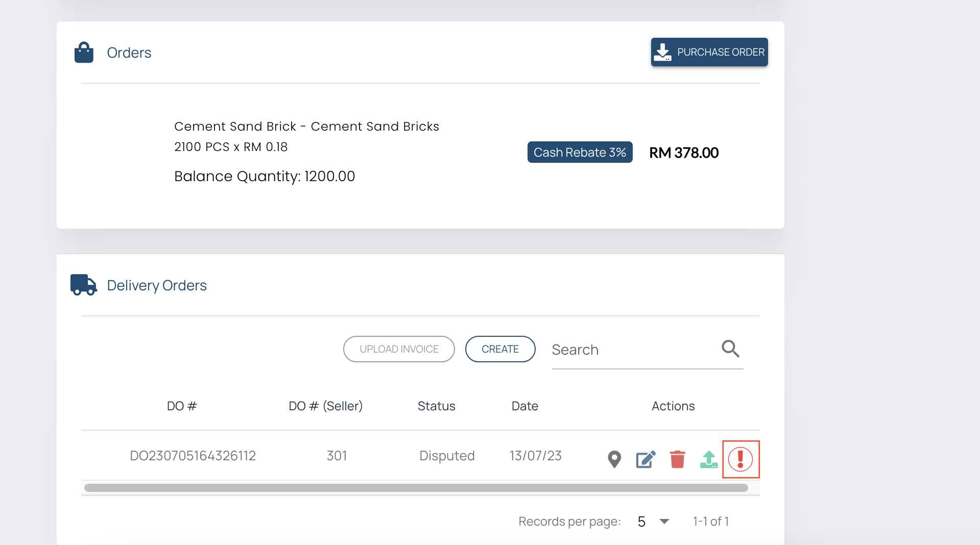This screenshot has height=545, width=980.
Task: Download the Purchase Order
Action: point(709,52)
